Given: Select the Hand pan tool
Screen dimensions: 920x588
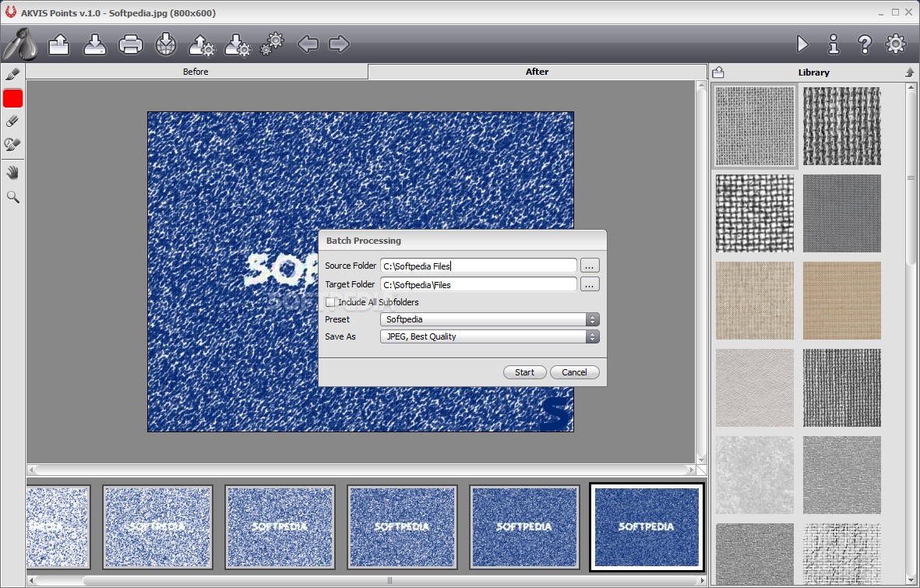Looking at the screenshot, I should pyautogui.click(x=13, y=173).
